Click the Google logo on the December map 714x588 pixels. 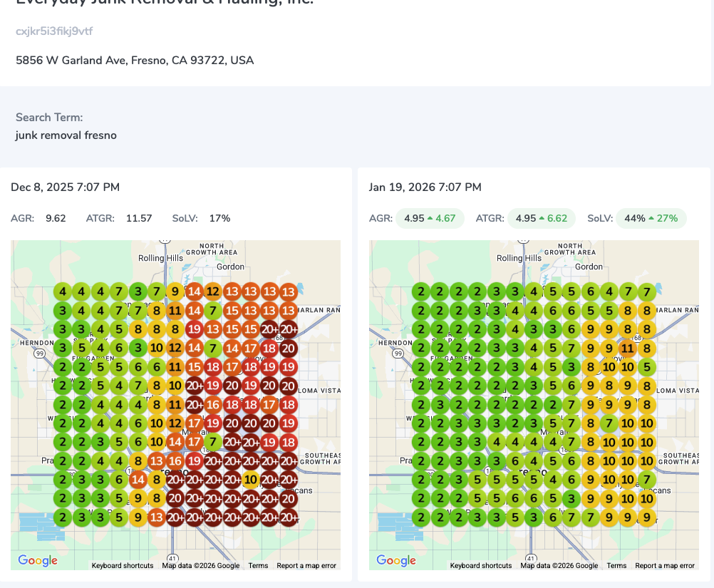coord(37,561)
